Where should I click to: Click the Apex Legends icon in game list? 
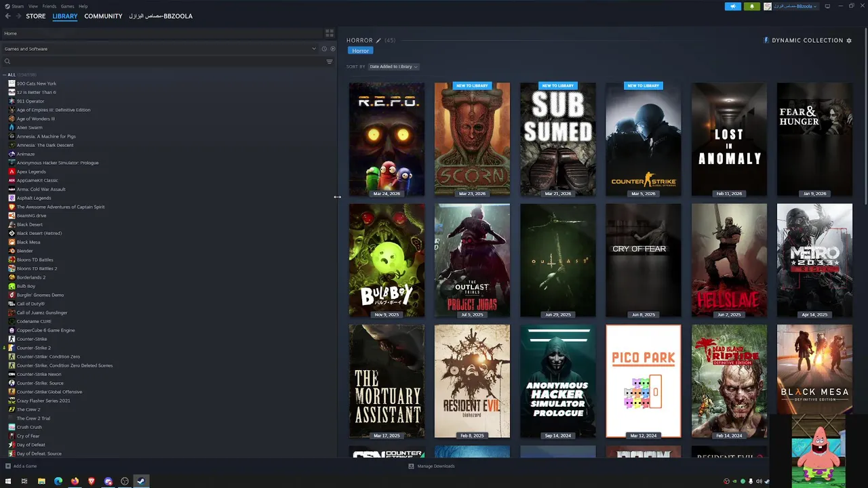[x=12, y=171]
